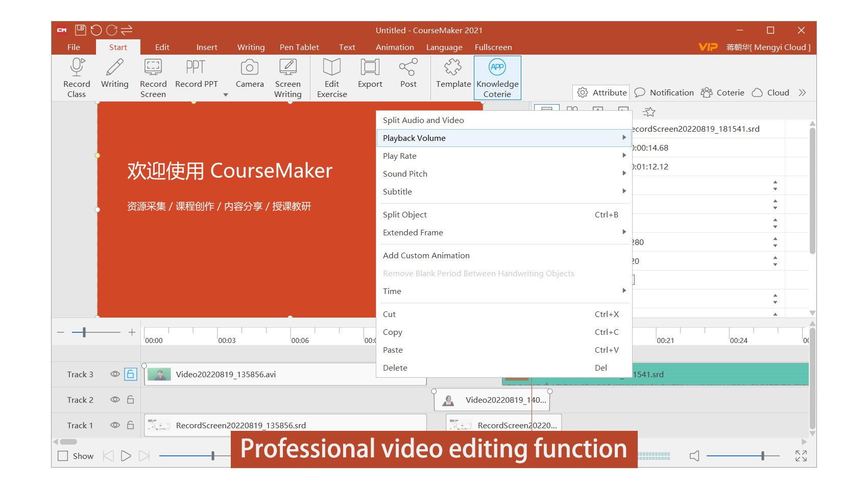Expand the Record PPT dropdown arrow
Screen dimensions: 868x488
click(226, 95)
